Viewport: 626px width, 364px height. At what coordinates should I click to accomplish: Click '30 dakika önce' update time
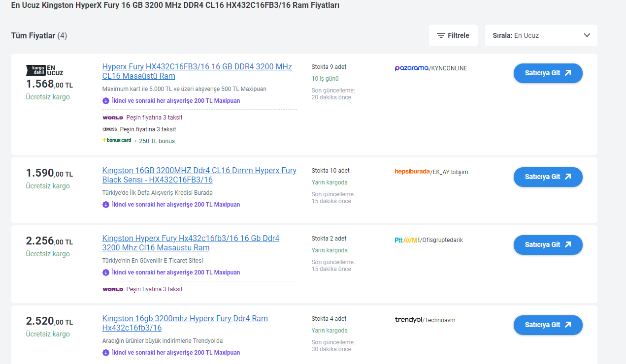coord(331,349)
